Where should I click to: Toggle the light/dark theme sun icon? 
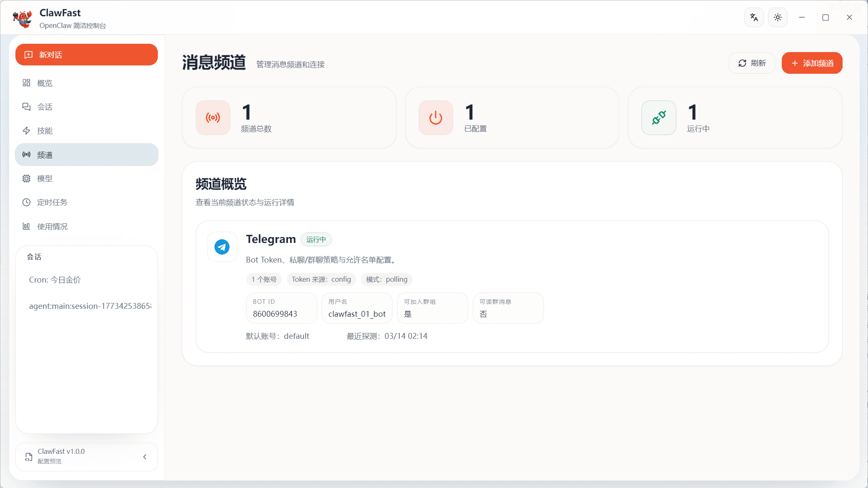(777, 18)
